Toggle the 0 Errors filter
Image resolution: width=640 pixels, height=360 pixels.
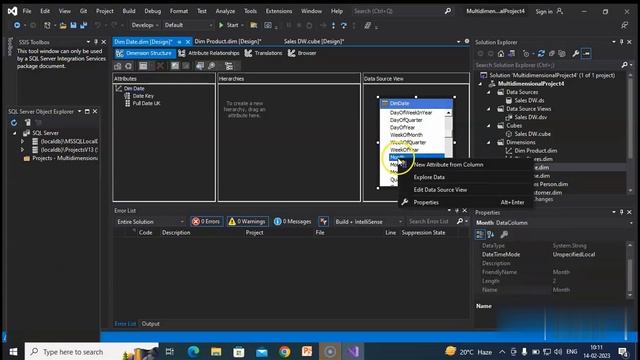tap(207, 221)
